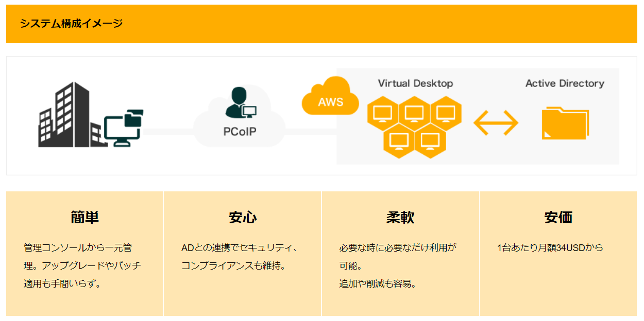Click the orange AWS cloud icon
644x321 pixels.
[x=330, y=96]
